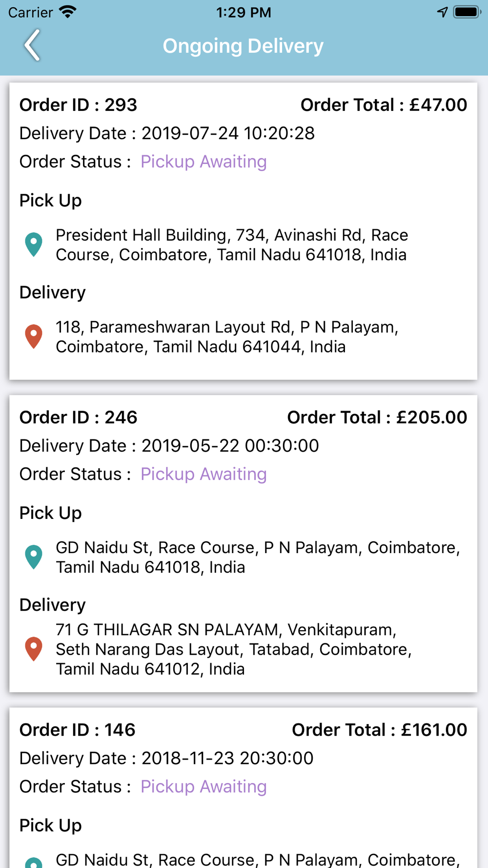Select the Order ID : 293 card title
The image size is (488, 868).
(x=78, y=105)
